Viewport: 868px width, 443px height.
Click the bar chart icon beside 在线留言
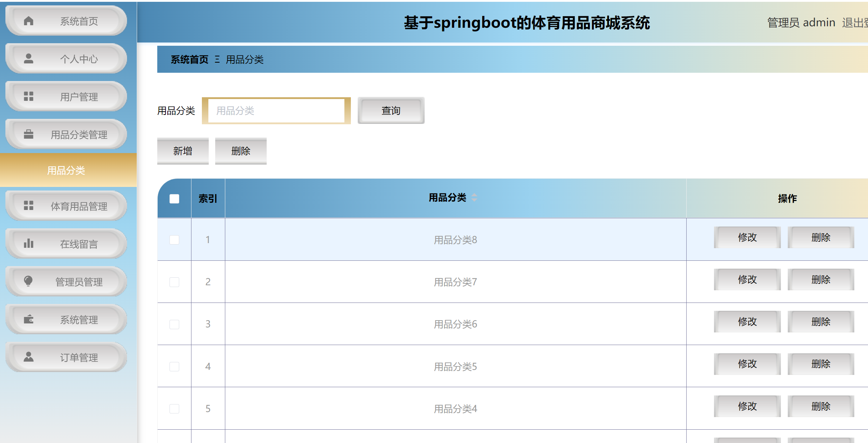pyautogui.click(x=28, y=243)
